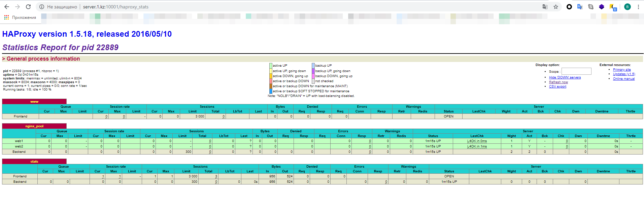This screenshot has width=644, height=204.
Task: Click the 'Refresh now' link
Action: click(x=558, y=82)
